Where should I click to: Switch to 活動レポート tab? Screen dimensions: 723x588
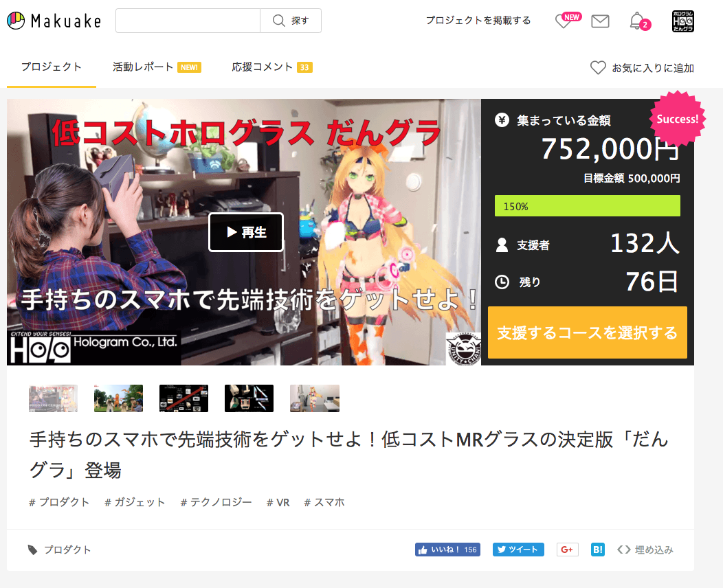157,67
